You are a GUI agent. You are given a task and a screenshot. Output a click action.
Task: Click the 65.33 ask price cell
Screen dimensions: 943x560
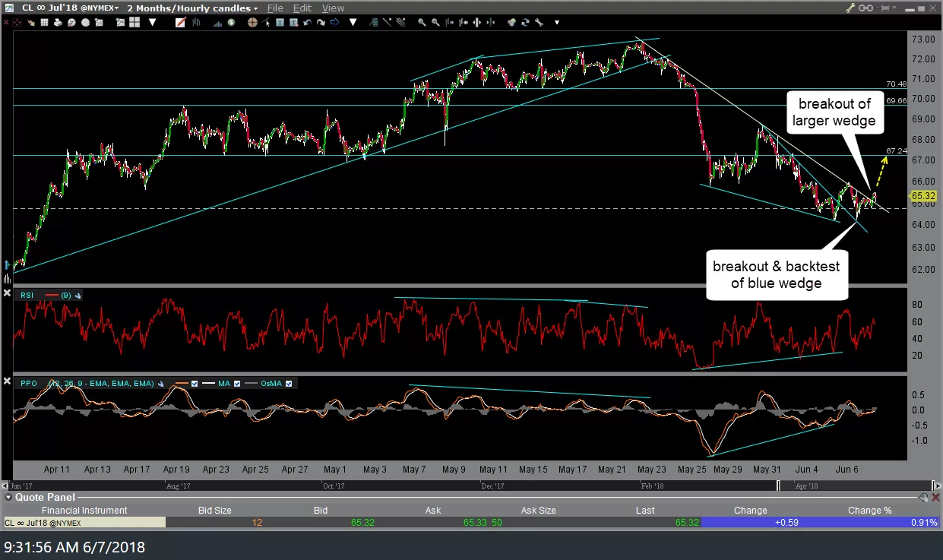(476, 523)
